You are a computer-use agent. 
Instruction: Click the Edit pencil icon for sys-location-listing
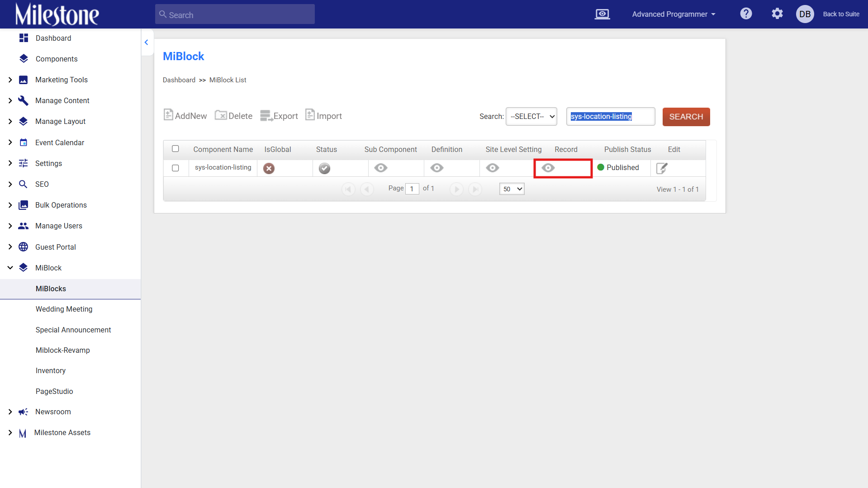662,168
